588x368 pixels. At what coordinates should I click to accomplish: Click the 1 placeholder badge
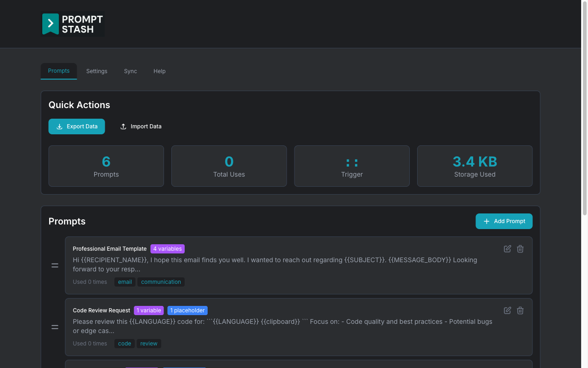coord(187,310)
